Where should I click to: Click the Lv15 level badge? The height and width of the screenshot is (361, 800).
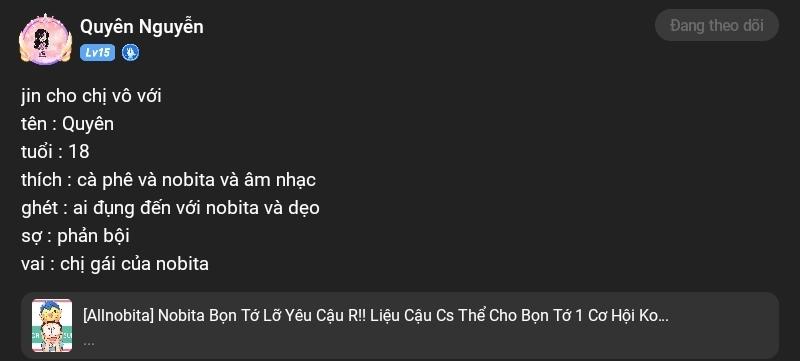(97, 53)
